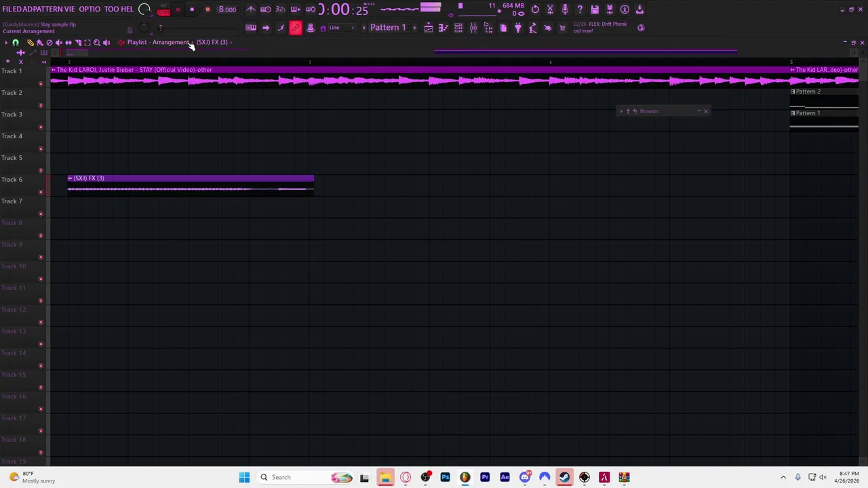Open the VIEW menu
Image resolution: width=868 pixels, height=488 pixels.
coord(70,9)
